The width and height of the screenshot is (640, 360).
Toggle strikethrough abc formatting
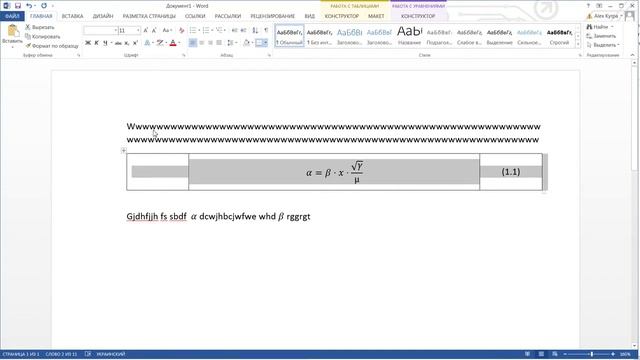(118, 43)
